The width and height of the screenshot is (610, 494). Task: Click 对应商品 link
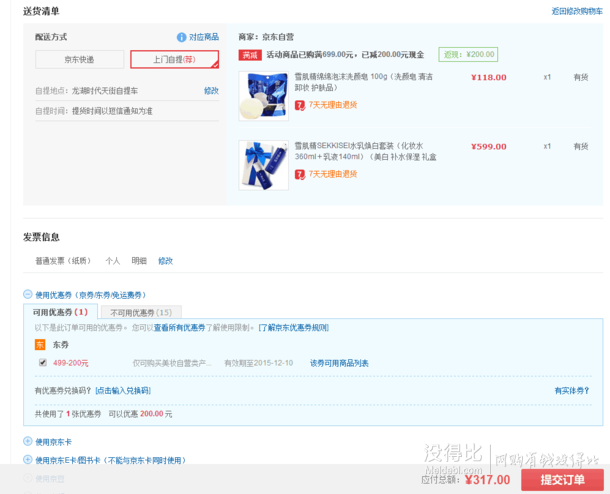point(204,37)
